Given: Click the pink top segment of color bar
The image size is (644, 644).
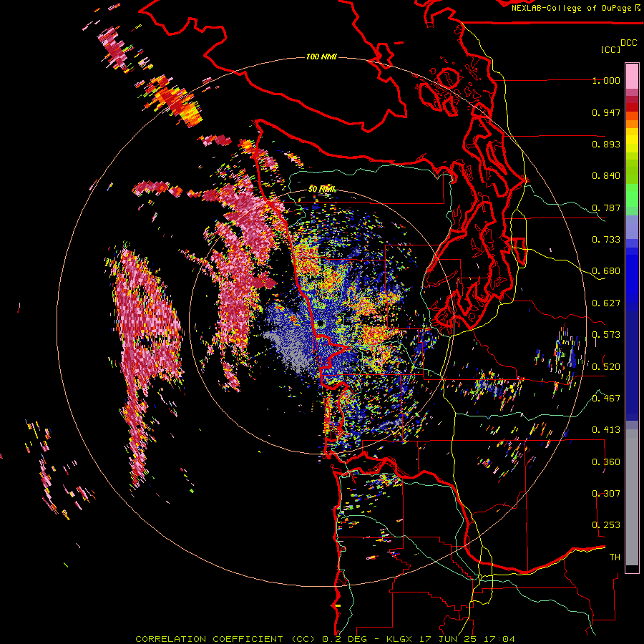Looking at the screenshot, I should tap(632, 76).
